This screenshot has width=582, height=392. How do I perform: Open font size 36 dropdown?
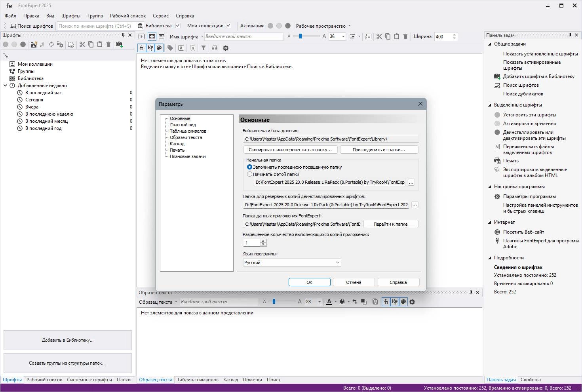(x=343, y=36)
